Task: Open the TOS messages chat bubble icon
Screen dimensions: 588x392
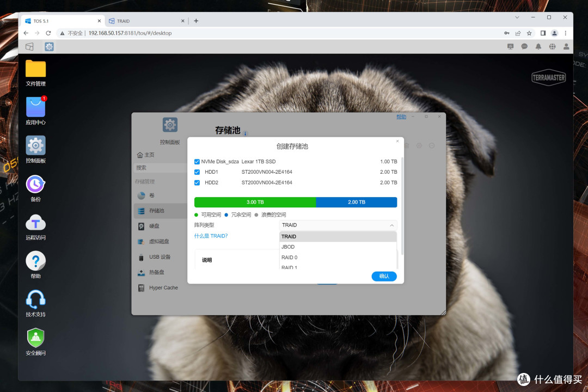Action: click(524, 46)
